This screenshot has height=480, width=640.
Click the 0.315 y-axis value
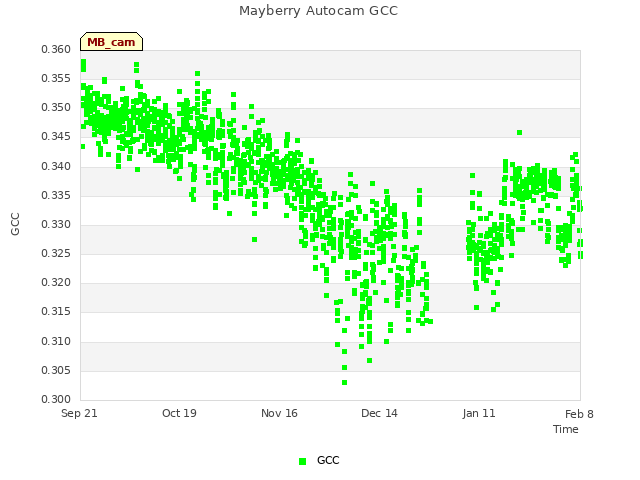(x=56, y=311)
